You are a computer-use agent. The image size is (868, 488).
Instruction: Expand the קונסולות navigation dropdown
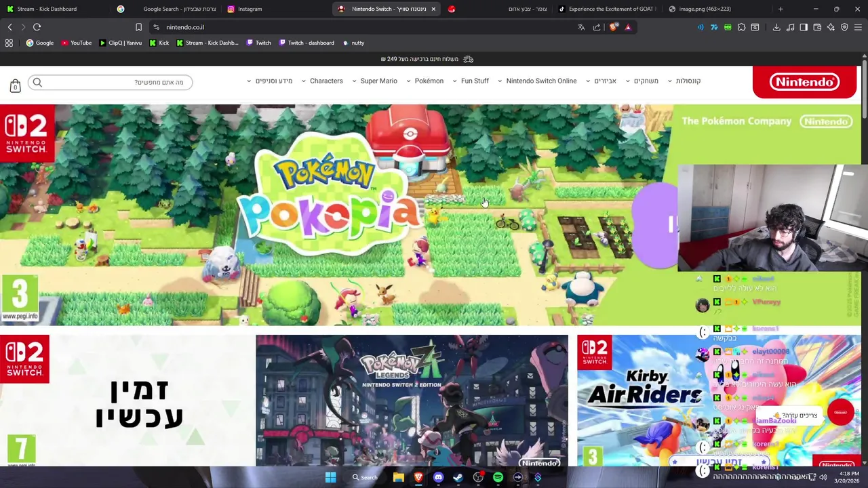click(x=684, y=81)
